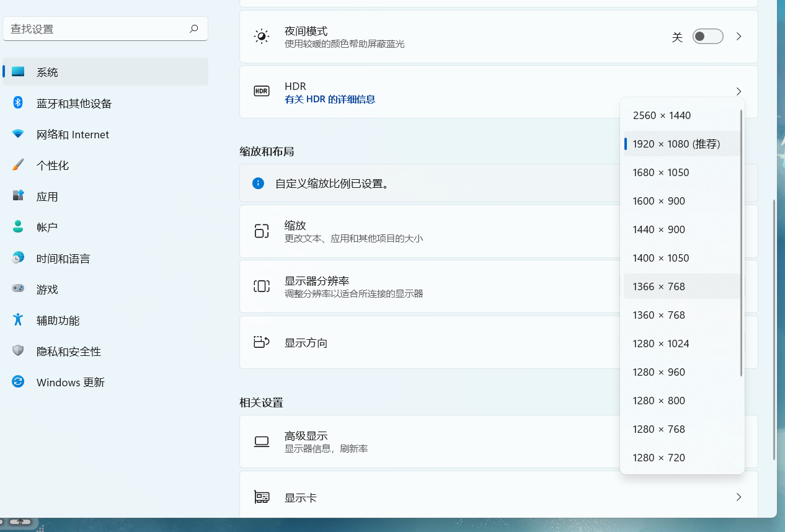The image size is (785, 532).
Task: Open 系统 (System) settings category
Action: pyautogui.click(x=105, y=72)
